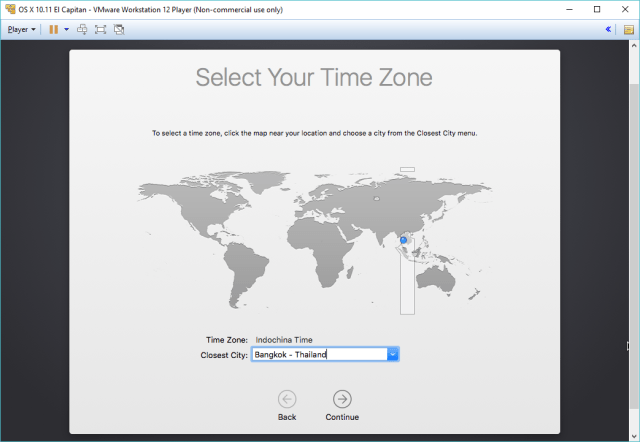Minimize the VMware Player window
The width and height of the screenshot is (640, 442).
tap(569, 9)
